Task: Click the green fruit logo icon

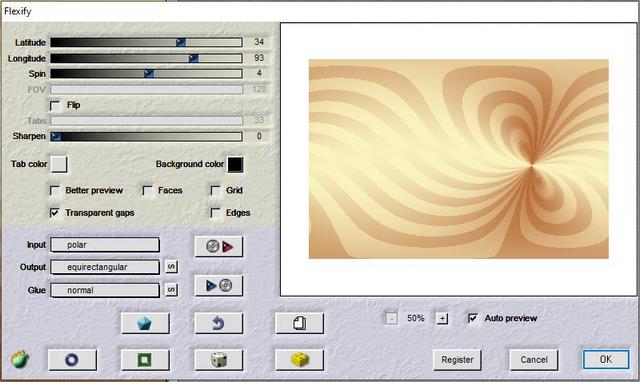Action: point(20,360)
